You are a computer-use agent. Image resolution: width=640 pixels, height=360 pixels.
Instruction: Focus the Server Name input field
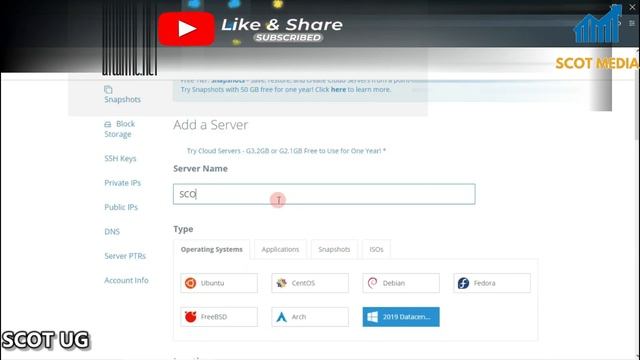[324, 194]
